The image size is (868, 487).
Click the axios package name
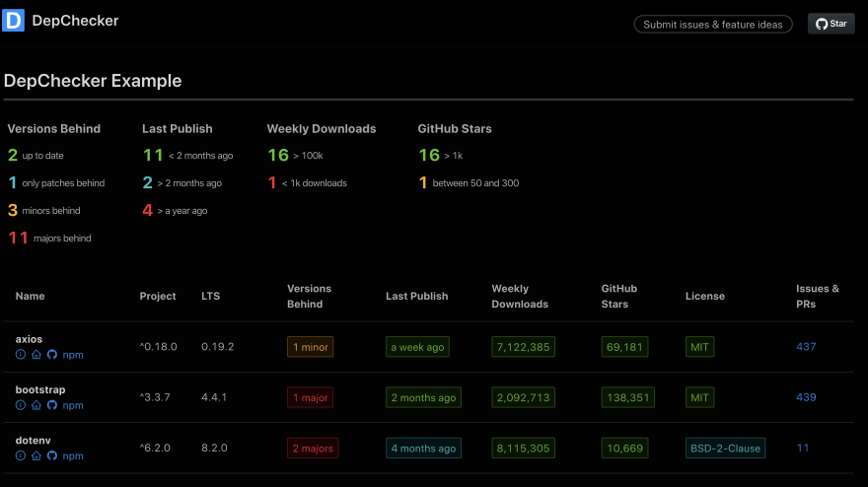pos(29,339)
